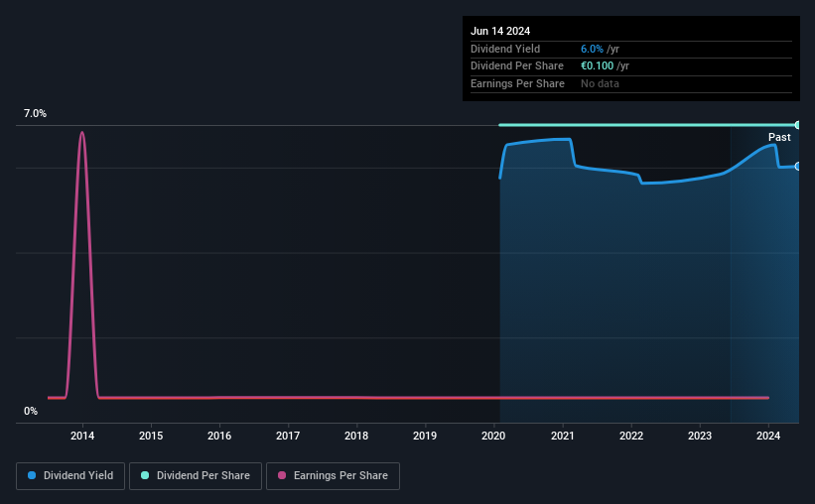Click the Past label on chart

779,137
